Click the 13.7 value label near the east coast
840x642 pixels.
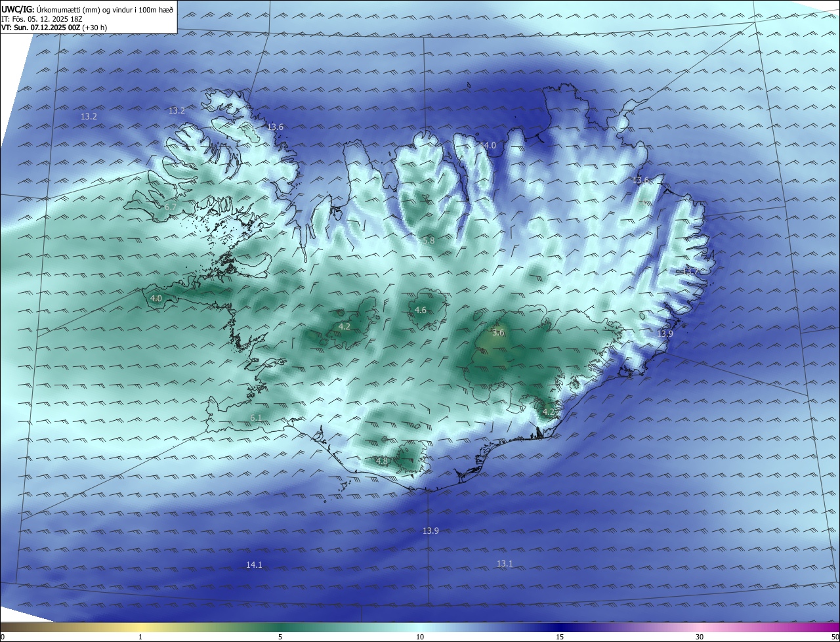(x=691, y=271)
